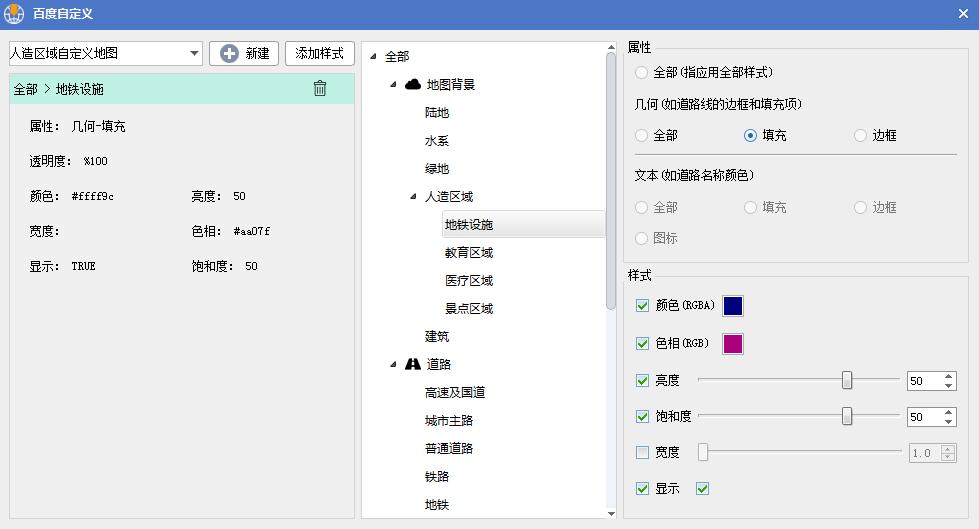Click the road icon beside 道路
This screenshot has width=979, height=529.
413,364
